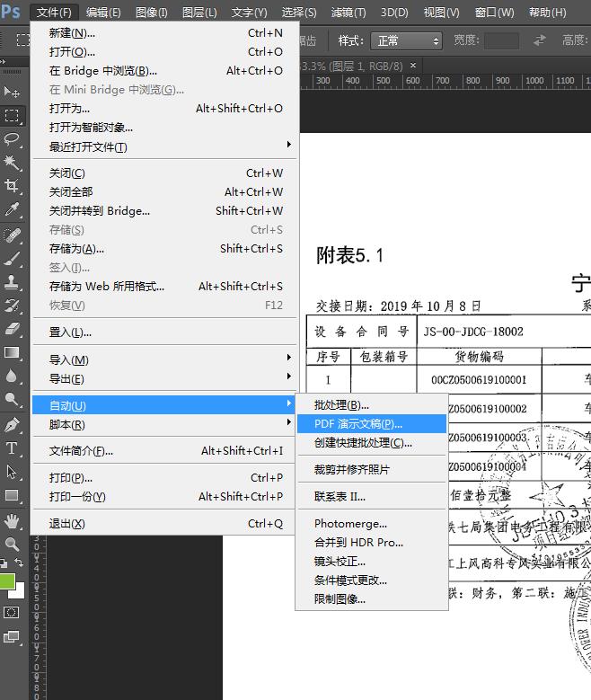Choose 限制图像...
The image size is (591, 700).
372,598
